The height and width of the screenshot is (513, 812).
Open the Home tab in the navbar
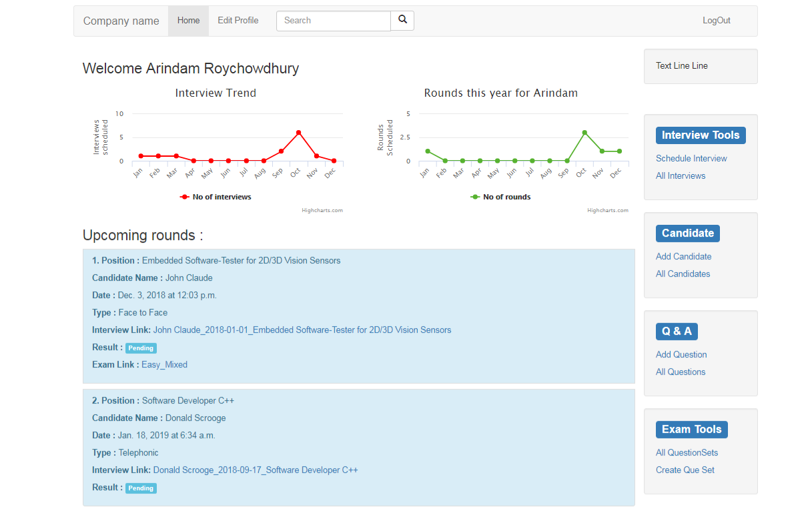tap(188, 21)
